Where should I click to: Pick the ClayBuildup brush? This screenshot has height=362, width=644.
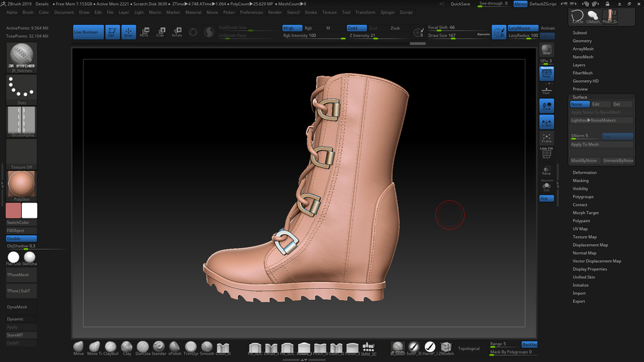111,347
